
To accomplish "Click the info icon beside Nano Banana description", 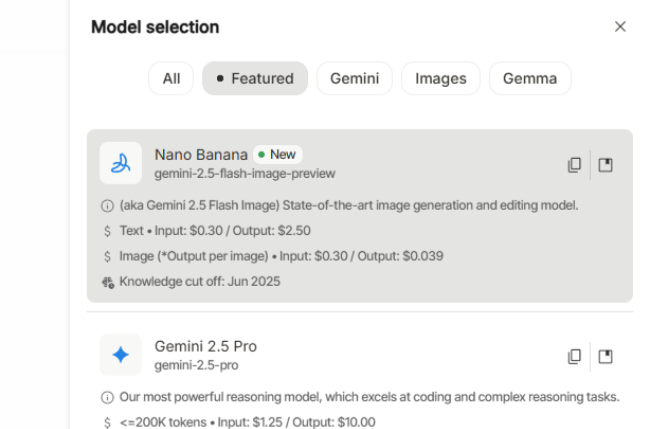I will pos(107,206).
